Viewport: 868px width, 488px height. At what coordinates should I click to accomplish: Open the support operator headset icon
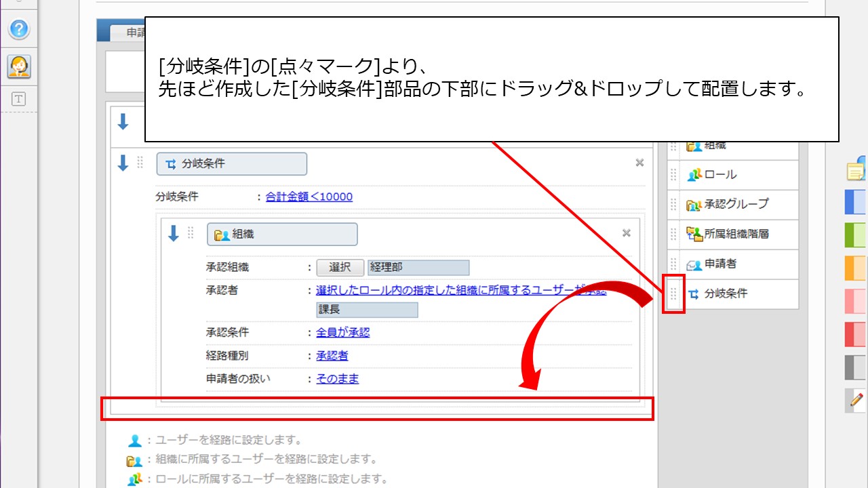[19, 66]
